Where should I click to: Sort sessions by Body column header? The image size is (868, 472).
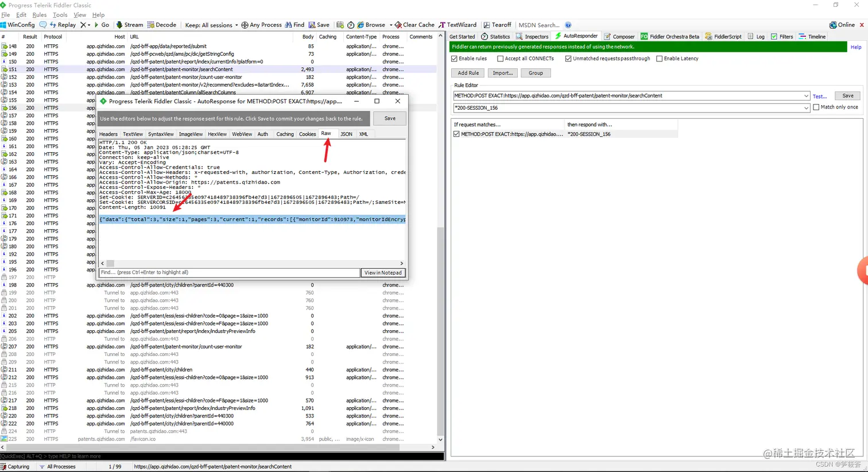308,37
